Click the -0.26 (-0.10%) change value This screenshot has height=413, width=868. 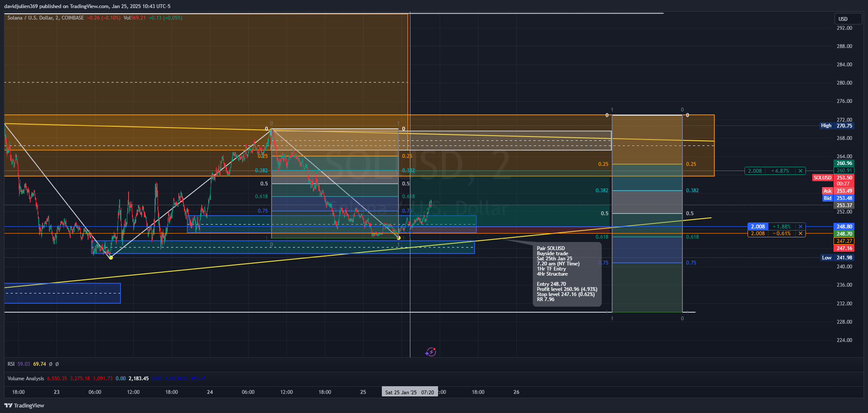pyautogui.click(x=103, y=18)
